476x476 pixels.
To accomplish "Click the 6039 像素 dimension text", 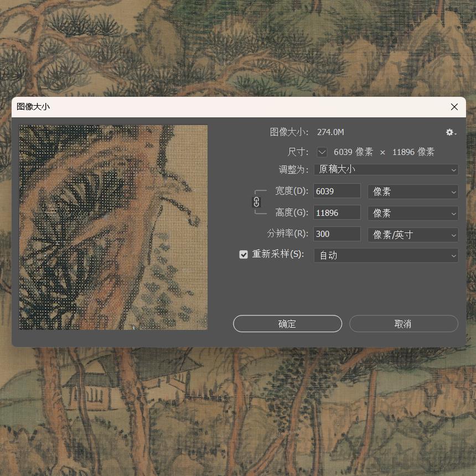I will [x=353, y=152].
